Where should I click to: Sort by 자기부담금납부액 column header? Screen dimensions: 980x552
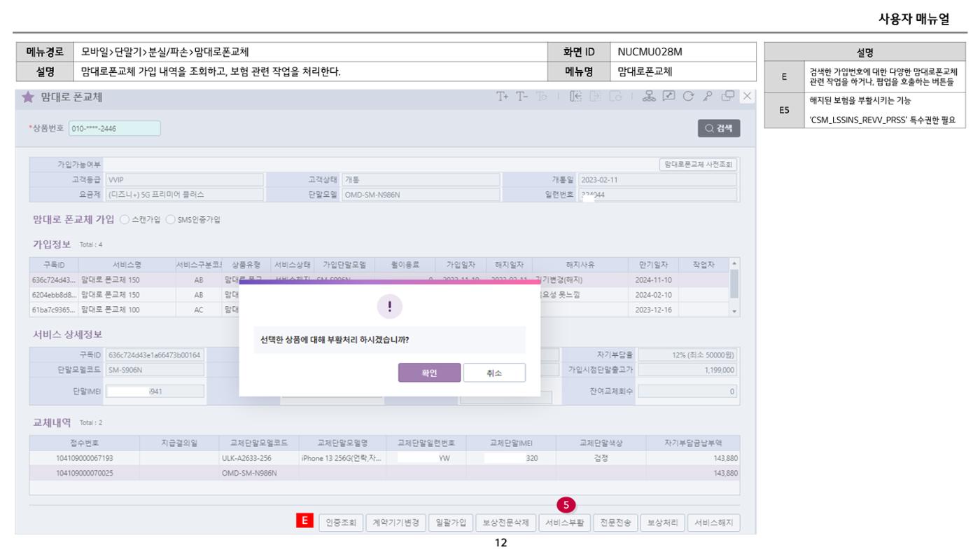click(692, 443)
